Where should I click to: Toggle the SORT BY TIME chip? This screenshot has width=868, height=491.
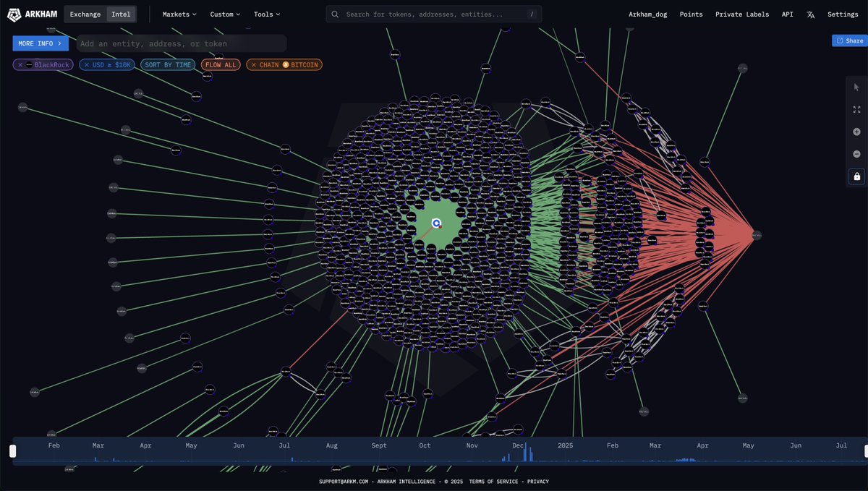168,65
